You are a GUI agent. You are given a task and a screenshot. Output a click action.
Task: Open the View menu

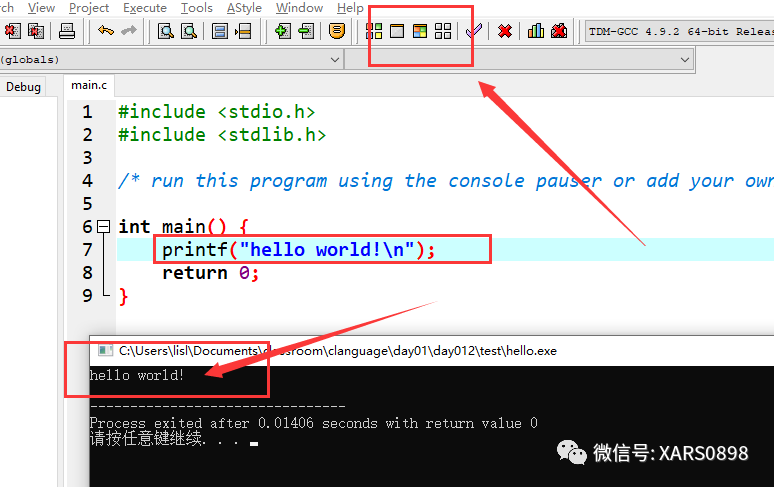pyautogui.click(x=41, y=8)
